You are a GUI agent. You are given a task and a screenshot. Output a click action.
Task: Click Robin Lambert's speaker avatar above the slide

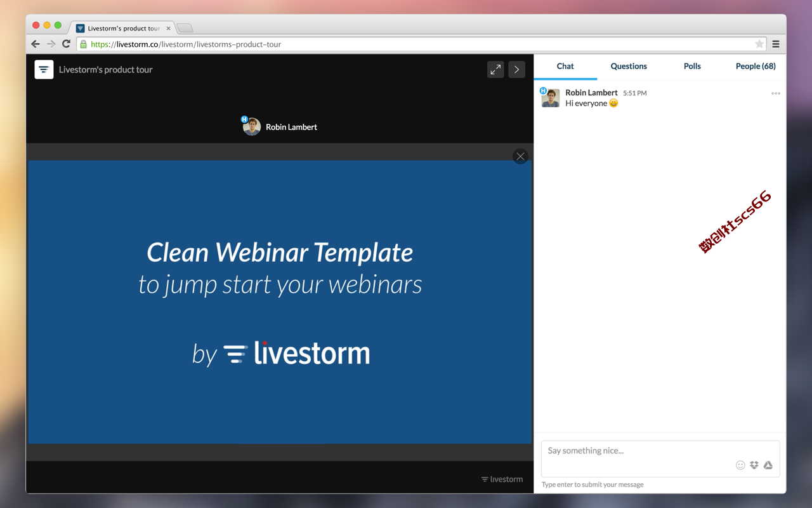coord(252,126)
